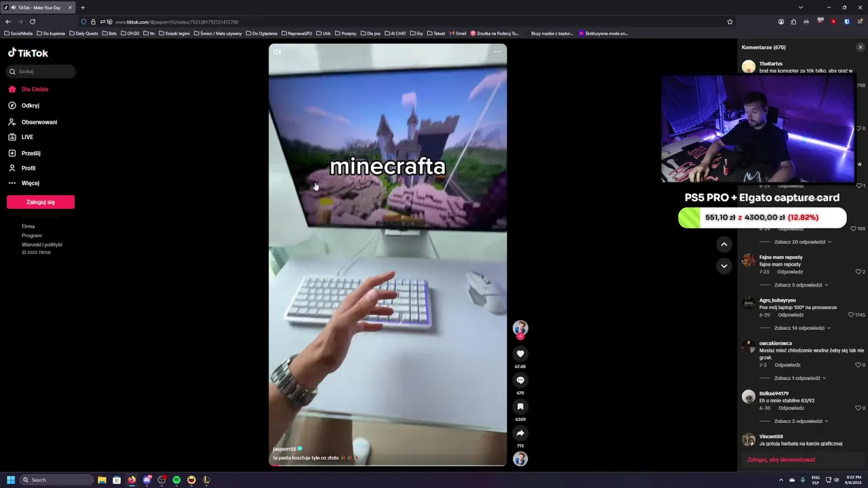The height and width of the screenshot is (488, 868).
Task: Like Agro_kubayryeu comment with 1745 likes
Action: tap(851, 315)
